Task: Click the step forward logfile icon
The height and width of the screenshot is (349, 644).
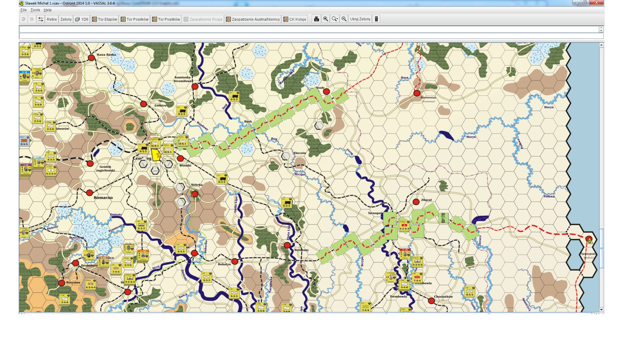Action: [32, 19]
